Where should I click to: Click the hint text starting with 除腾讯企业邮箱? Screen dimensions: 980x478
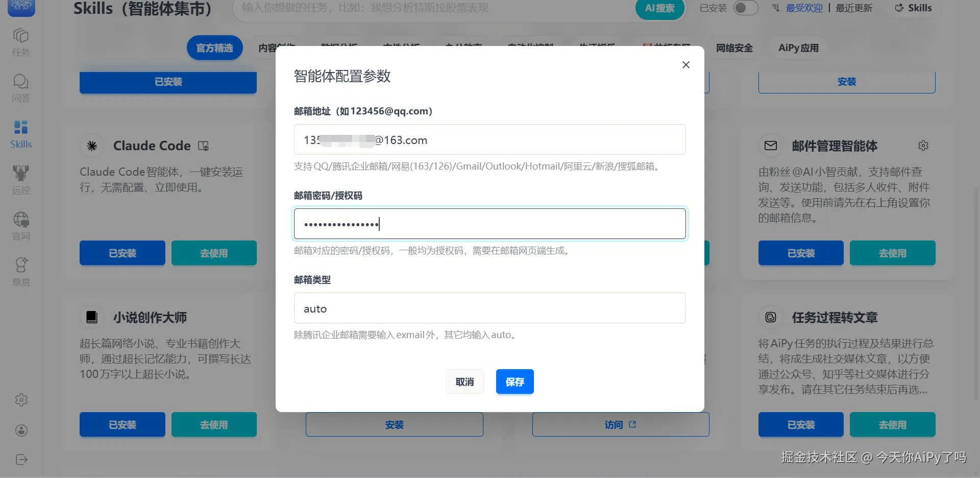(406, 335)
